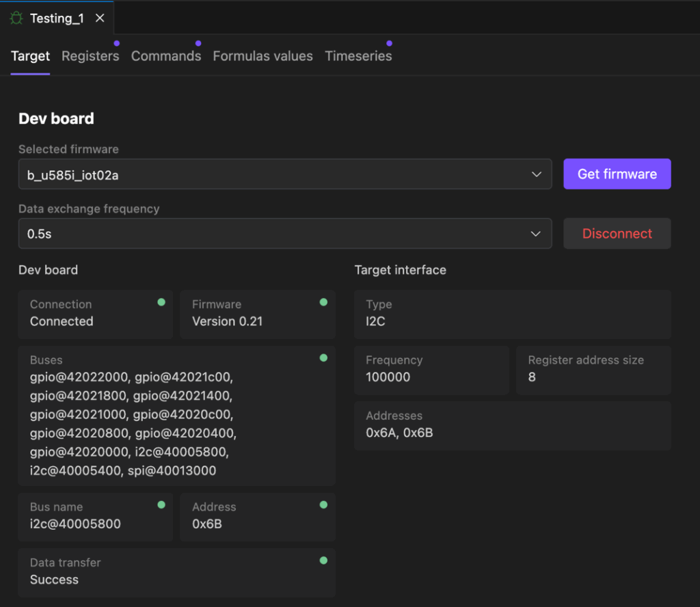
Task: Click the Get firmware button
Action: point(617,174)
